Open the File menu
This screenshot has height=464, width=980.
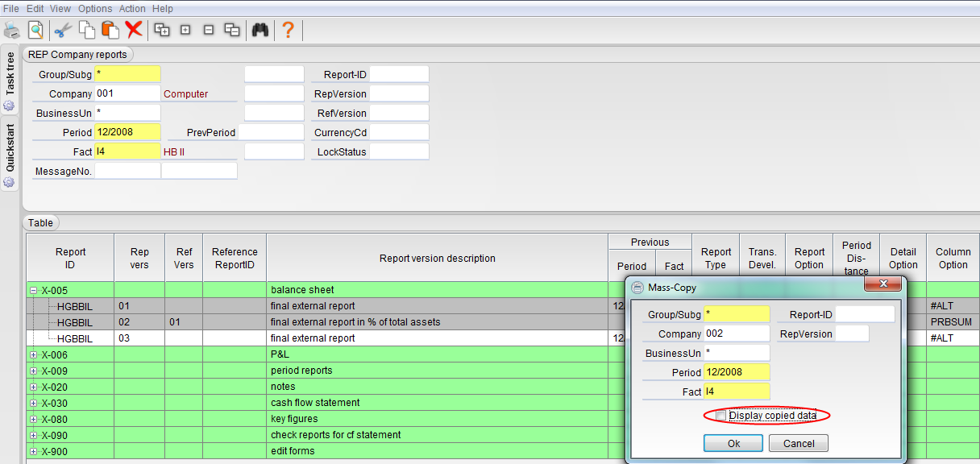point(11,8)
